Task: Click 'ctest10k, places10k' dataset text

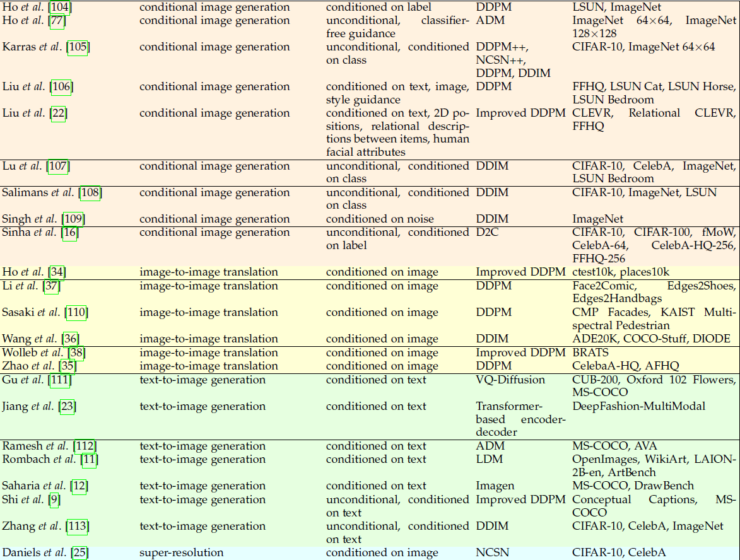Action: tap(621, 272)
